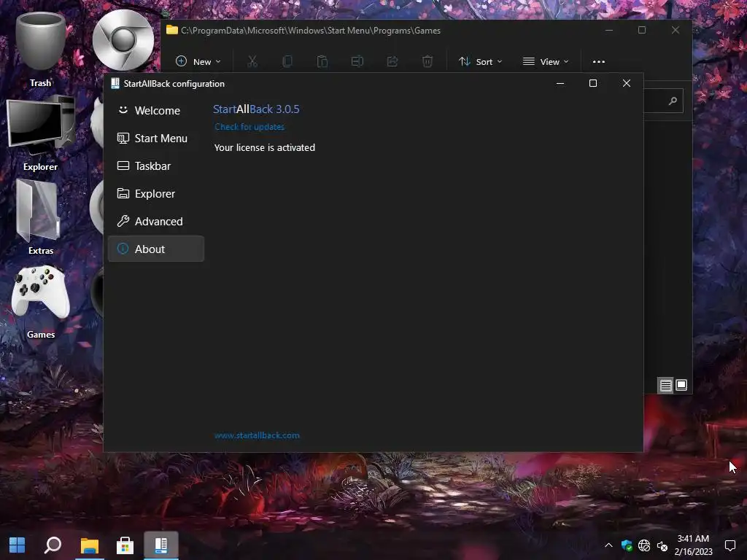
Task: Click the Delete trash icon in Explorer toolbar
Action: pyautogui.click(x=427, y=61)
